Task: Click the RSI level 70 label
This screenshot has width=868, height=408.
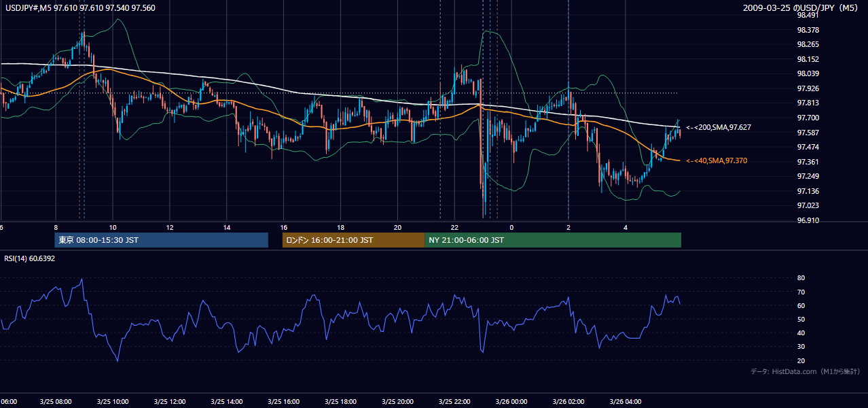Action: coord(801,292)
